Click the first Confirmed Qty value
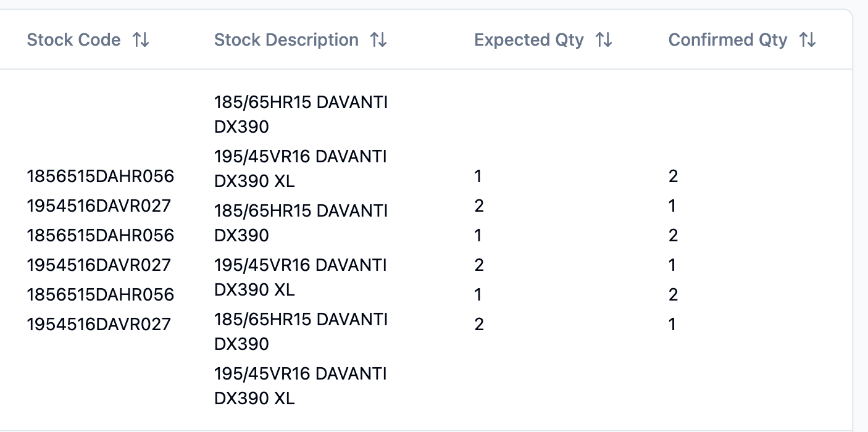 (x=673, y=177)
